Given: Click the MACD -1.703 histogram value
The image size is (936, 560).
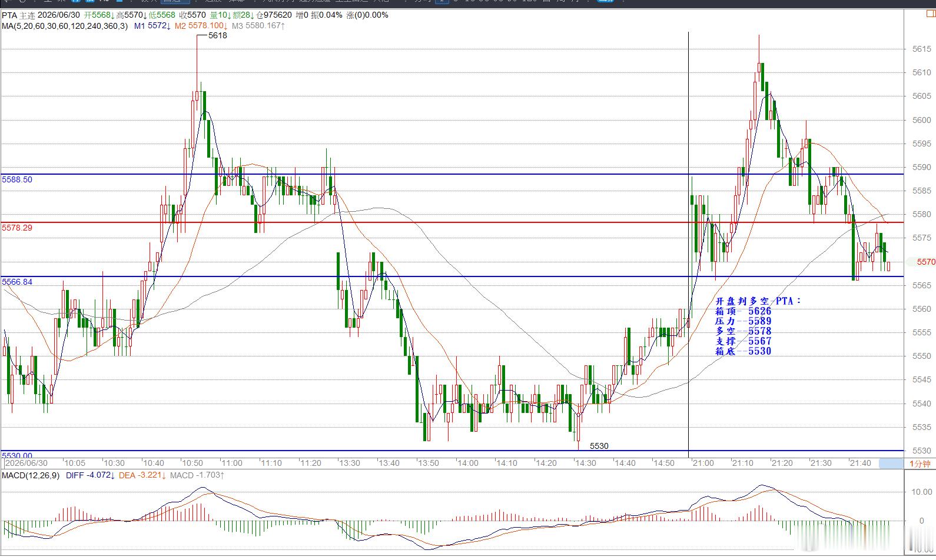Looking at the screenshot, I should coord(197,475).
